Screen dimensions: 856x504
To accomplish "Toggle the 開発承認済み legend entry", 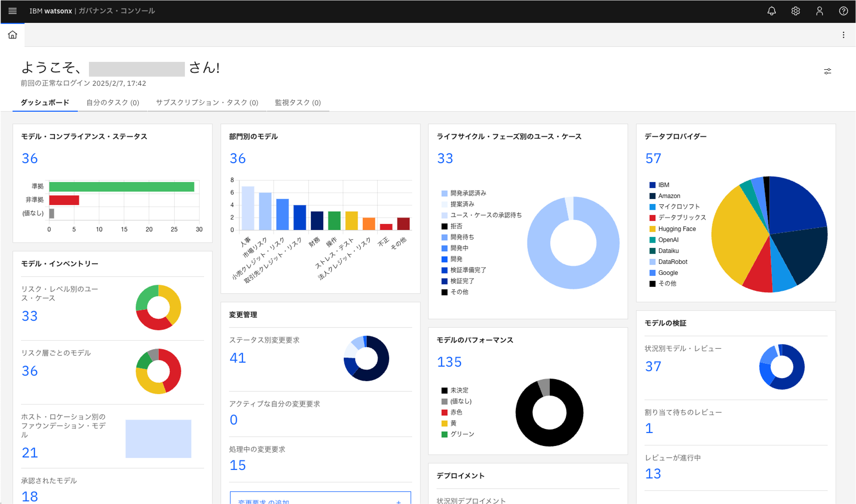I will [x=468, y=193].
